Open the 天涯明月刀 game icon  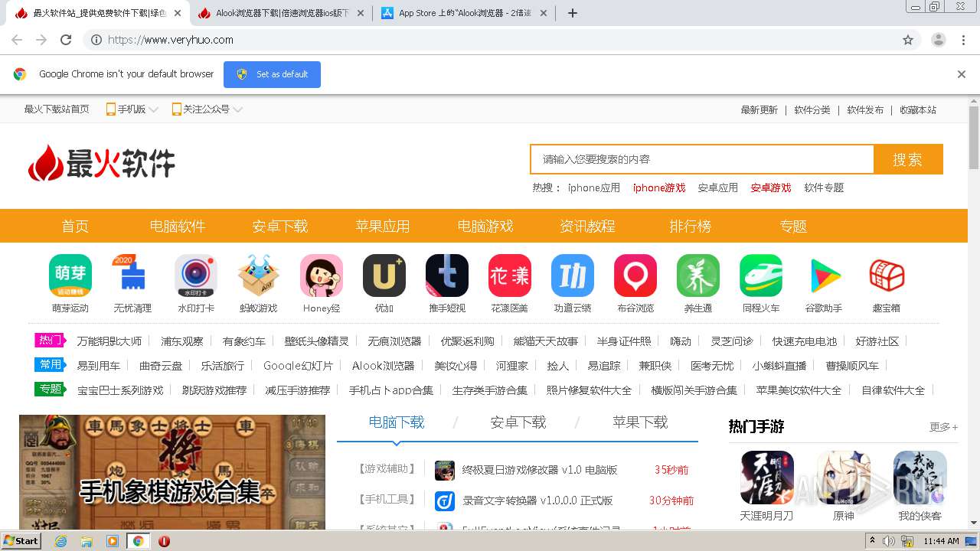pos(767,478)
